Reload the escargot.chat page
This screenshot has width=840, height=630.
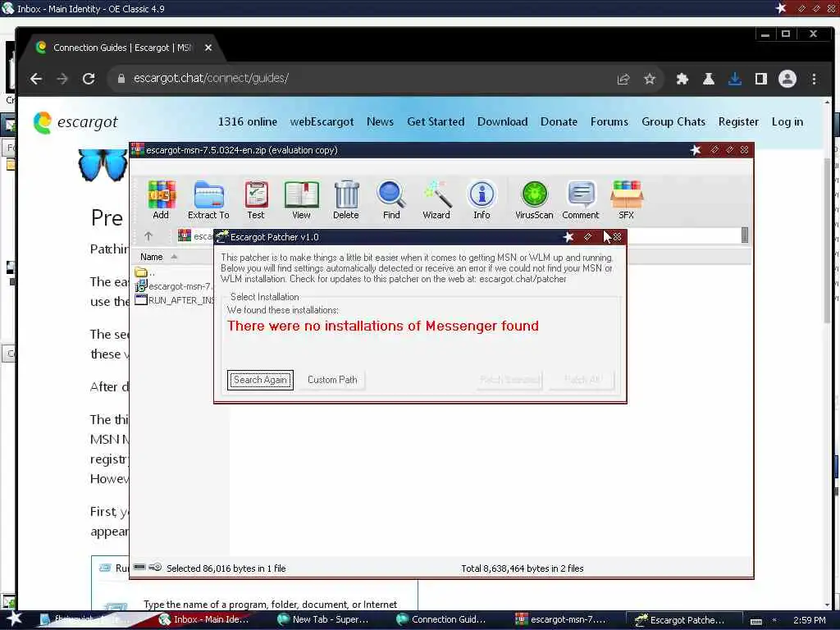[x=89, y=79]
